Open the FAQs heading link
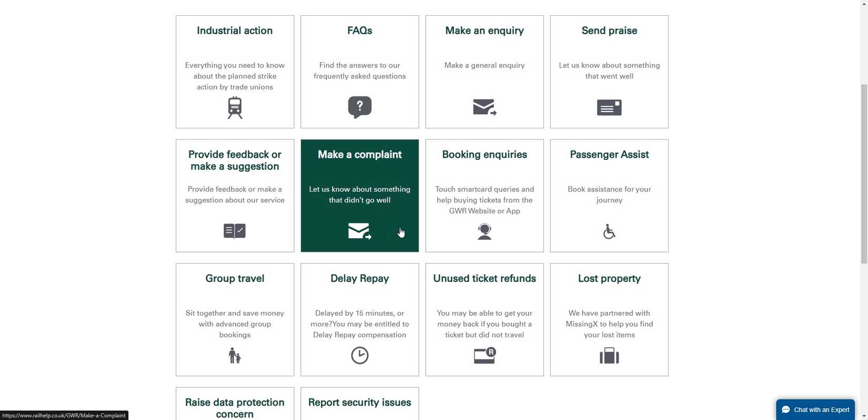Image resolution: width=868 pixels, height=420 pixels. click(360, 31)
